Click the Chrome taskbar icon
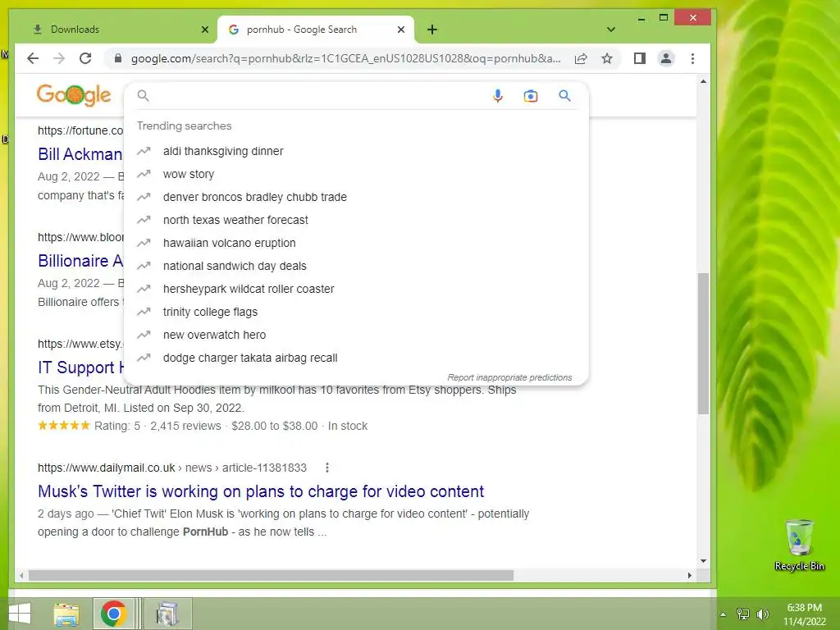 tap(113, 614)
